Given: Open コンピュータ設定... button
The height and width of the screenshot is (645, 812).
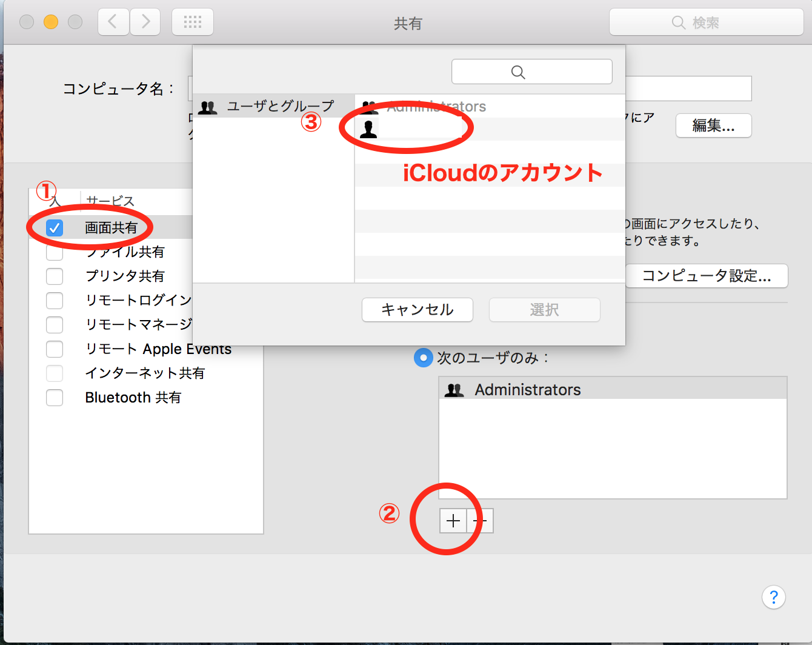Looking at the screenshot, I should (x=706, y=276).
